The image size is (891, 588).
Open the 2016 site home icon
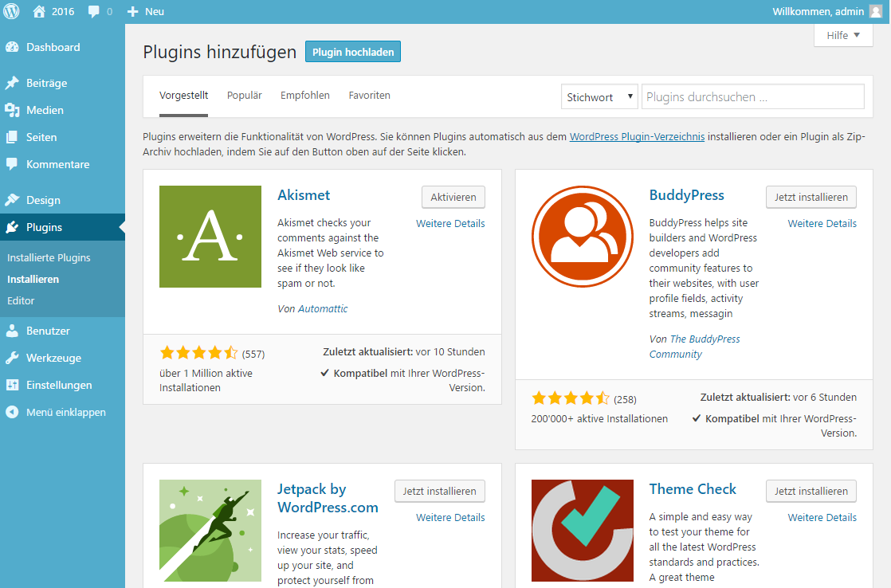[x=39, y=11]
